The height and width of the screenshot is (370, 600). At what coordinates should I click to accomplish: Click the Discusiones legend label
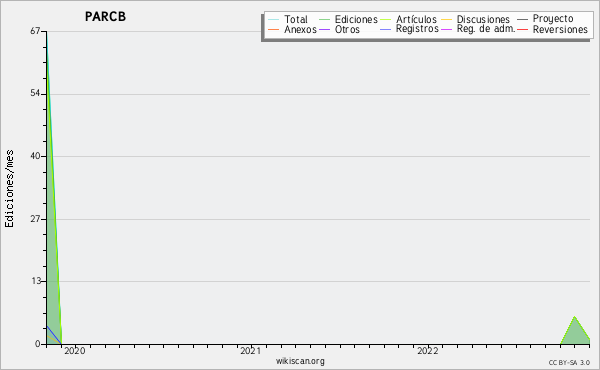483,19
